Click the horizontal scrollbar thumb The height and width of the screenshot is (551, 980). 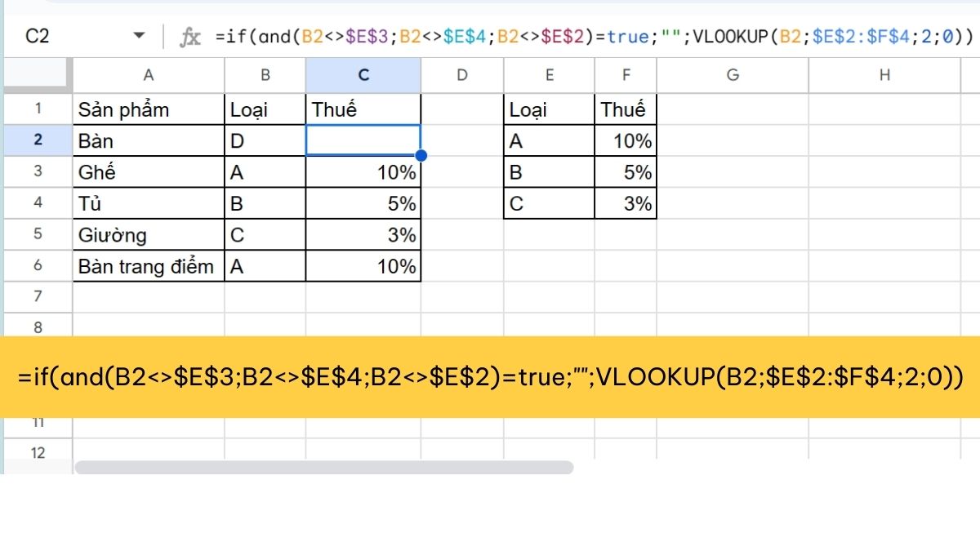(x=324, y=468)
